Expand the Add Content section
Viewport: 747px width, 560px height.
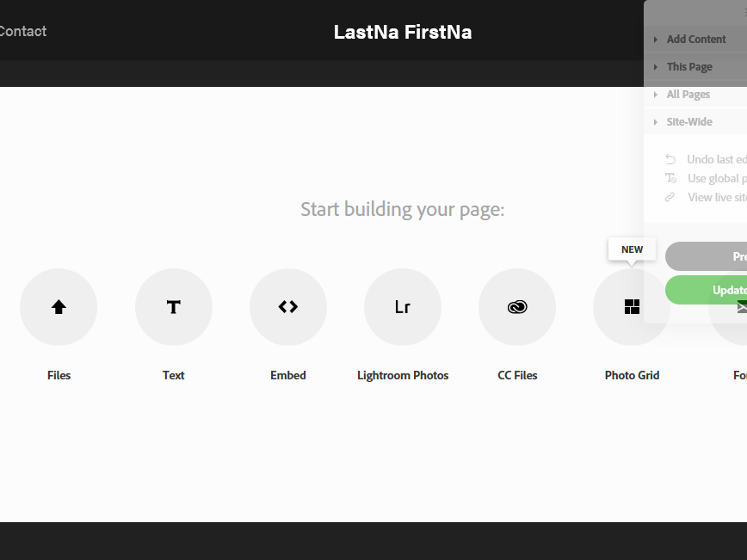pos(695,39)
